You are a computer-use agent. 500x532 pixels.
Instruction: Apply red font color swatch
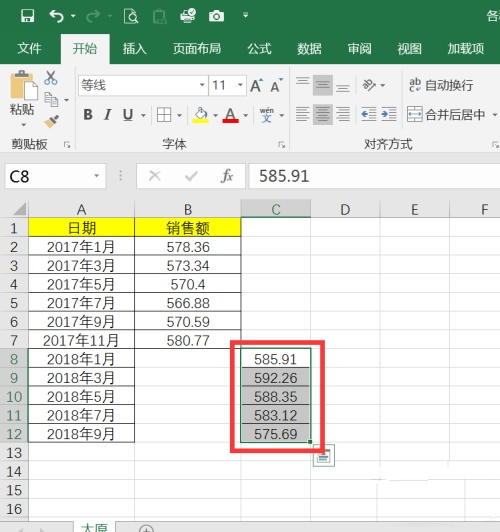[x=230, y=115]
